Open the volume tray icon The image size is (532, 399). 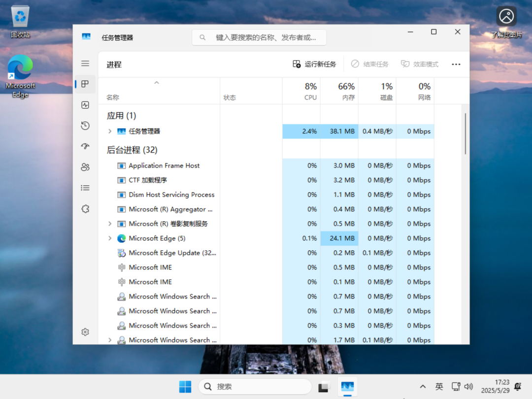point(468,387)
